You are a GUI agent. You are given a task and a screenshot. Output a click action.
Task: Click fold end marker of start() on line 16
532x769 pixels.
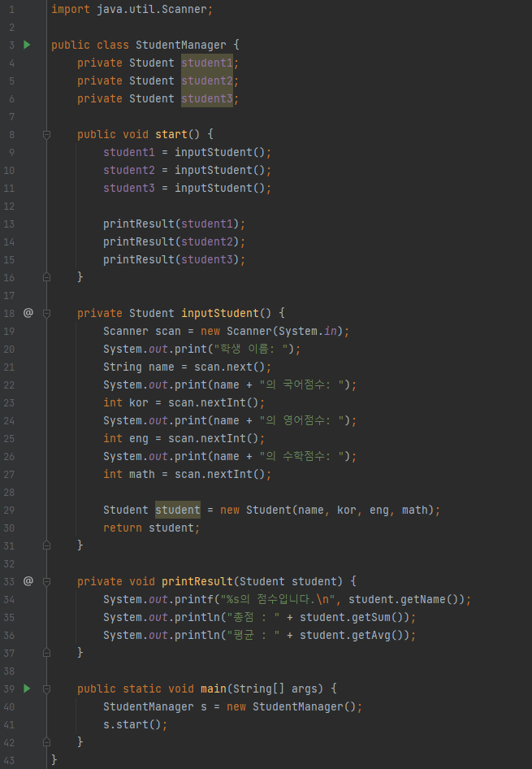[x=46, y=277]
